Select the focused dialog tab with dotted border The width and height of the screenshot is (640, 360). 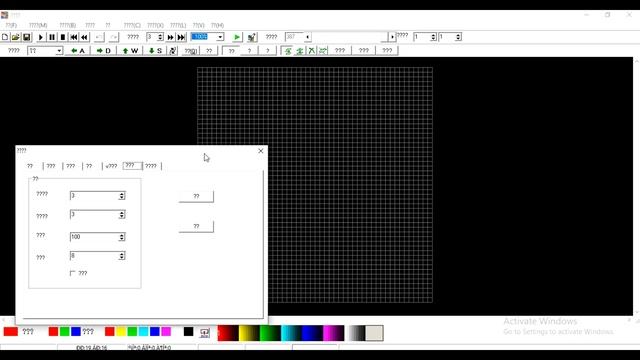(132, 166)
